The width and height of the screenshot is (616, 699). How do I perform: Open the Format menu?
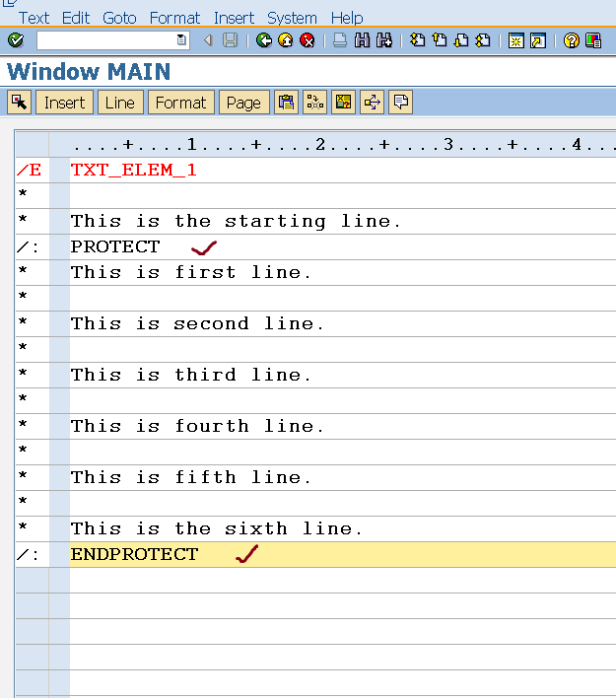click(x=174, y=19)
